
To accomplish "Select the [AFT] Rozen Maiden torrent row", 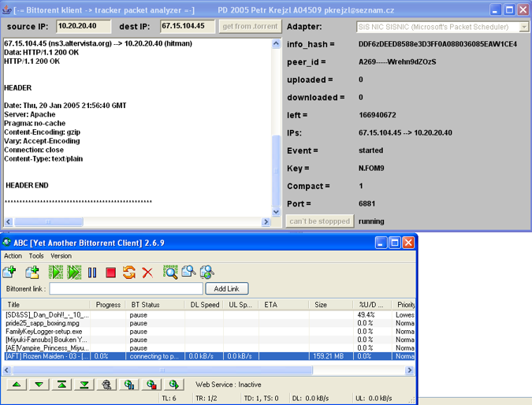I will point(209,356).
